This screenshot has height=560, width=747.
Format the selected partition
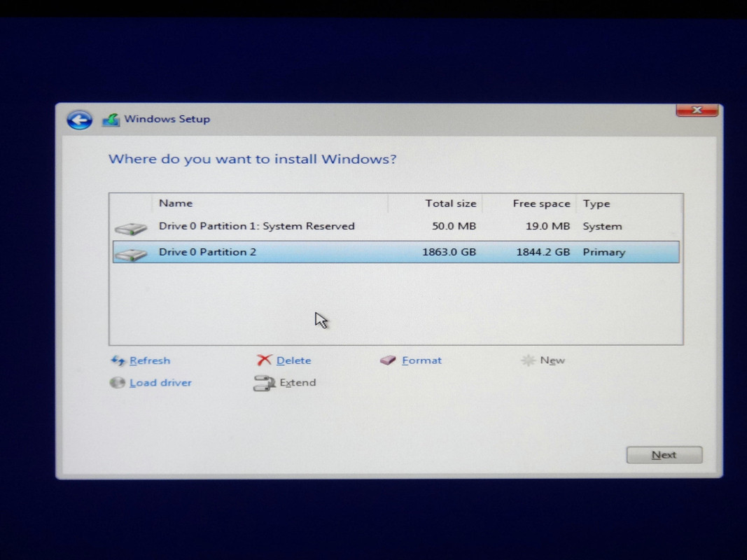tap(421, 360)
